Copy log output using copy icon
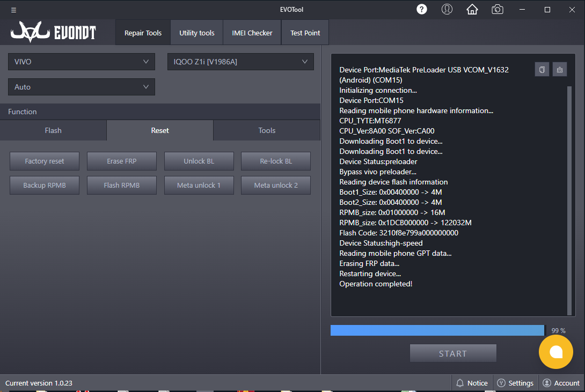585x392 pixels. point(542,70)
